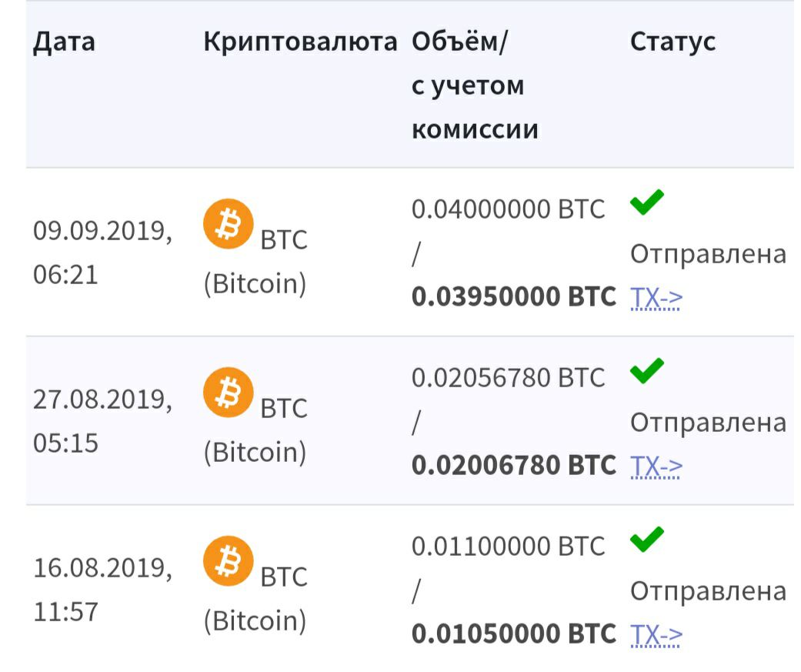Click the date 16.08.2019, 11:57
801x672 pixels.
102,590
